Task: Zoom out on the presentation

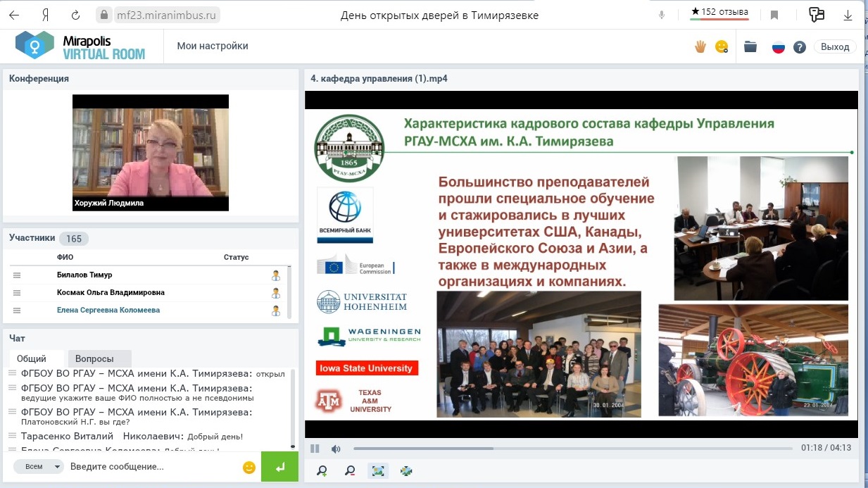Action: [x=350, y=471]
